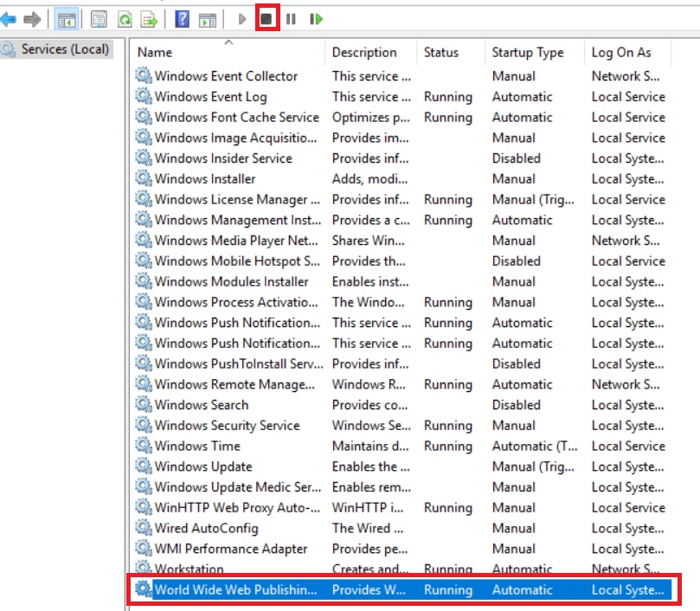Click the gear icon for WMI Performance Adapter
Screen dimensions: 700x611
pos(144,548)
